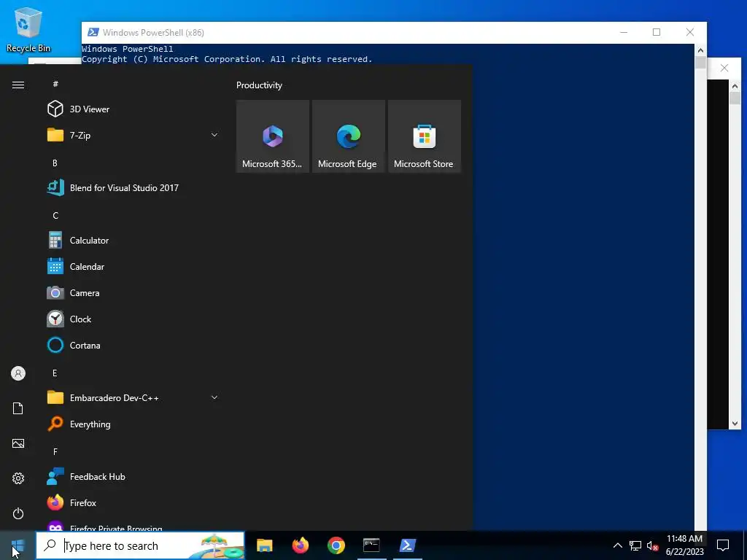
Task: Switch to Command Prompt on taskbar
Action: (371, 545)
